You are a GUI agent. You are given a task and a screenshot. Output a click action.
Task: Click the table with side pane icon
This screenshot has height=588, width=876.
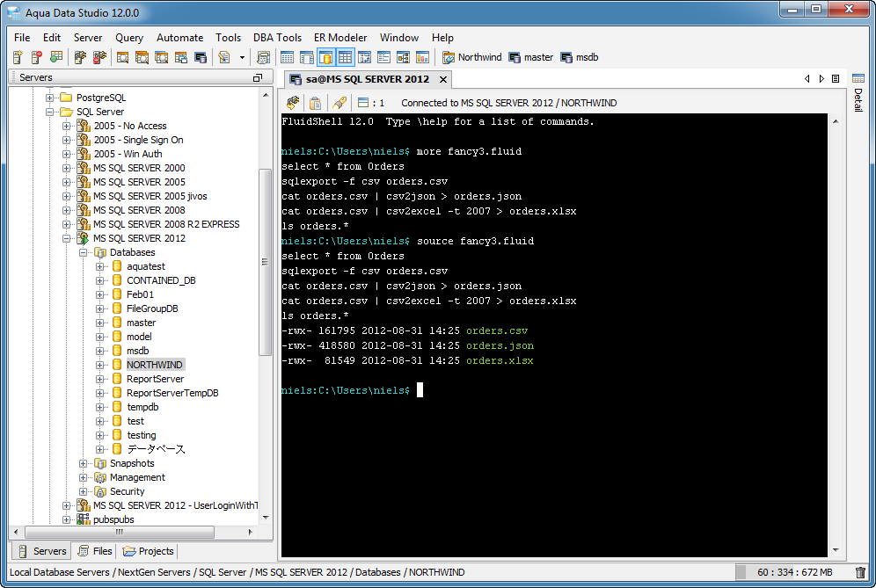click(x=307, y=57)
